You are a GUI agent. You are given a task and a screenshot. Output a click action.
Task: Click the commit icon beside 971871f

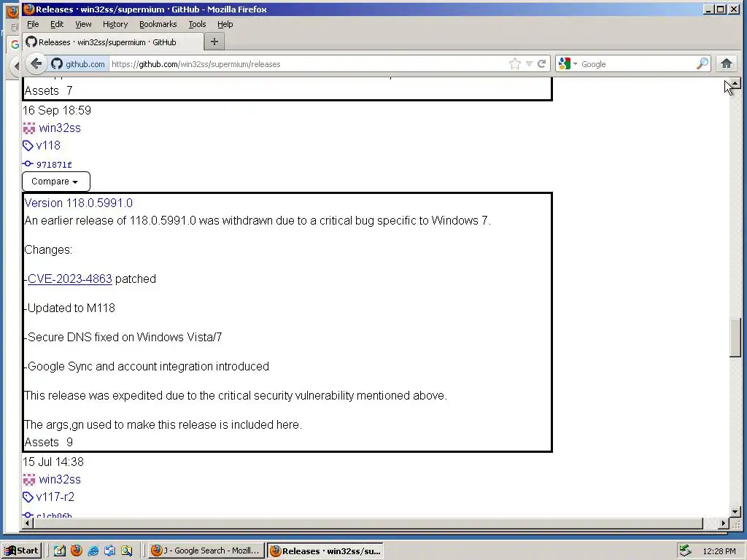[x=28, y=164]
